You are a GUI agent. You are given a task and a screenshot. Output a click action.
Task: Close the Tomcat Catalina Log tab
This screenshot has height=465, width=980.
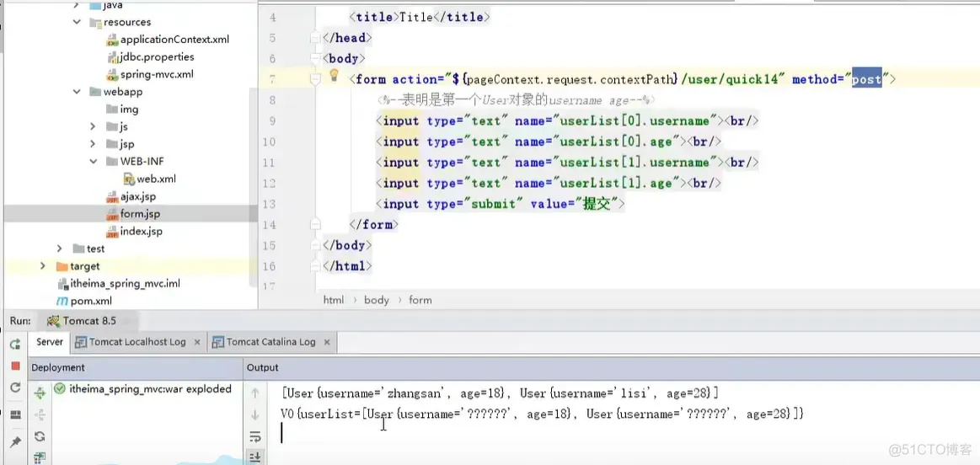pos(327,342)
